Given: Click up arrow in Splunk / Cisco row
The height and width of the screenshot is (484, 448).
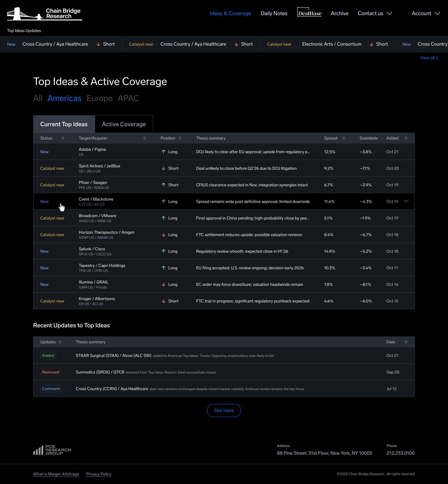Looking at the screenshot, I should tap(164, 251).
